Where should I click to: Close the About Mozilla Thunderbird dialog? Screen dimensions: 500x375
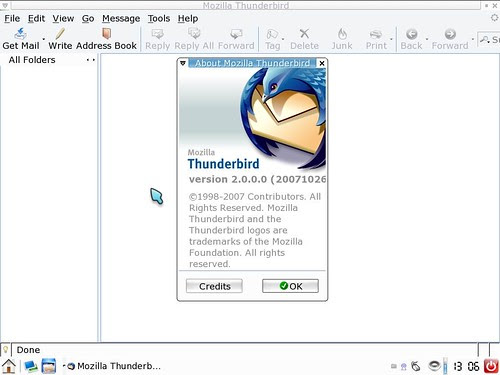[x=322, y=63]
